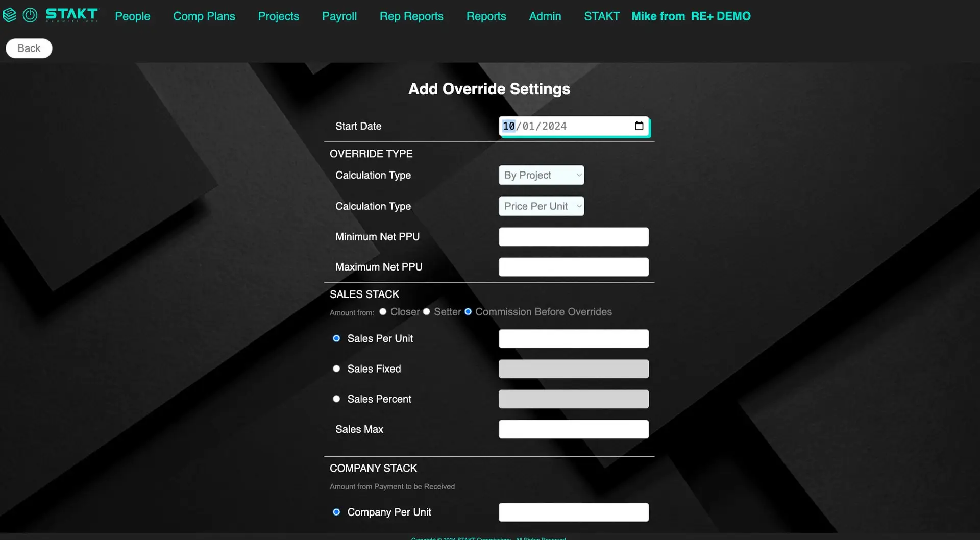Image resolution: width=980 pixels, height=540 pixels.
Task: Click the disabled Sales Fixed input
Action: [574, 369]
